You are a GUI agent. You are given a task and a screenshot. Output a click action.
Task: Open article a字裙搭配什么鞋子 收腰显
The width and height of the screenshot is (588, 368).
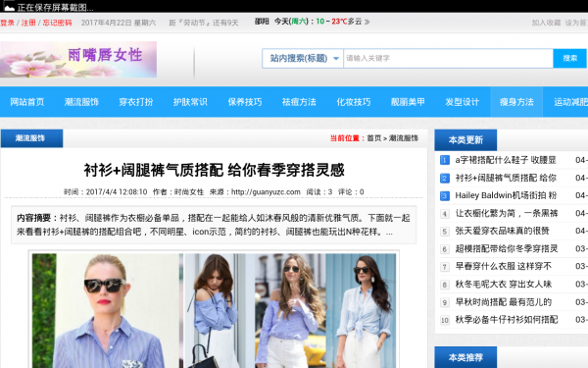click(506, 160)
